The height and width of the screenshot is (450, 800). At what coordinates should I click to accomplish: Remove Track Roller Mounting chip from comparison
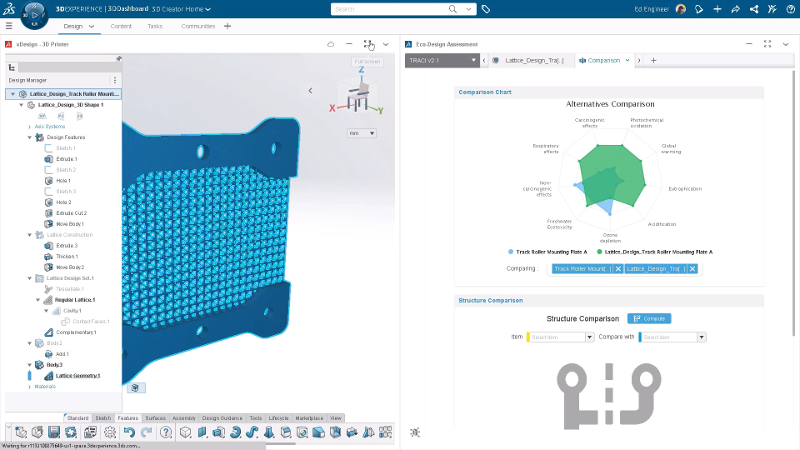618,268
